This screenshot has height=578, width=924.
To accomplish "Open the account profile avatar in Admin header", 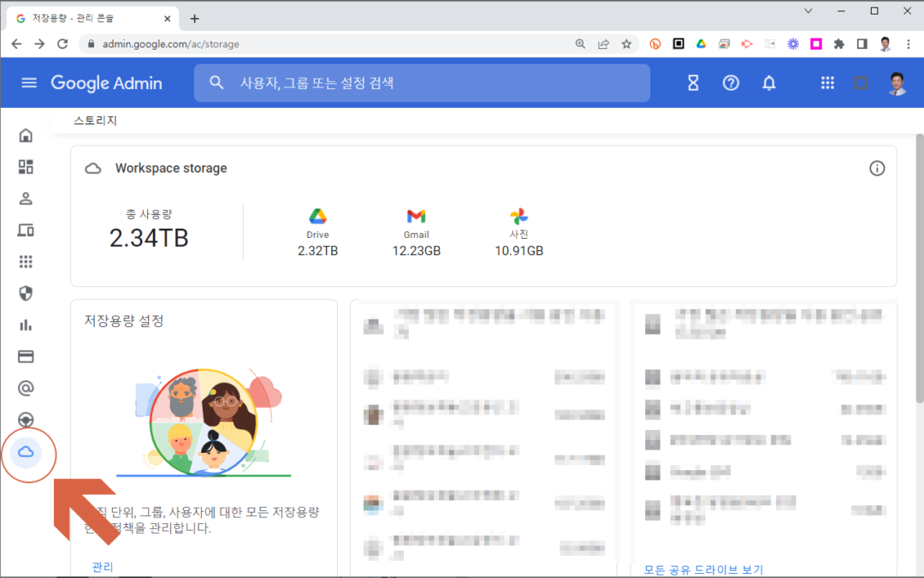I will (897, 83).
